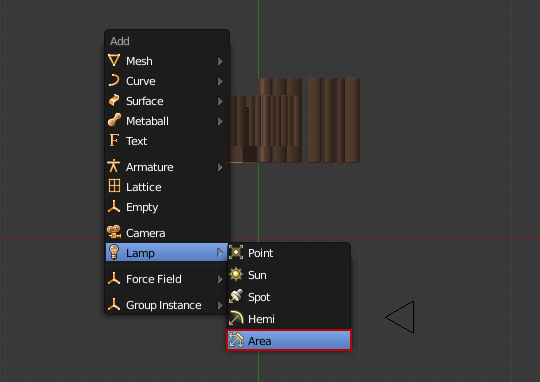540x382 pixels.
Task: Add a Sun lamp
Action: point(289,275)
